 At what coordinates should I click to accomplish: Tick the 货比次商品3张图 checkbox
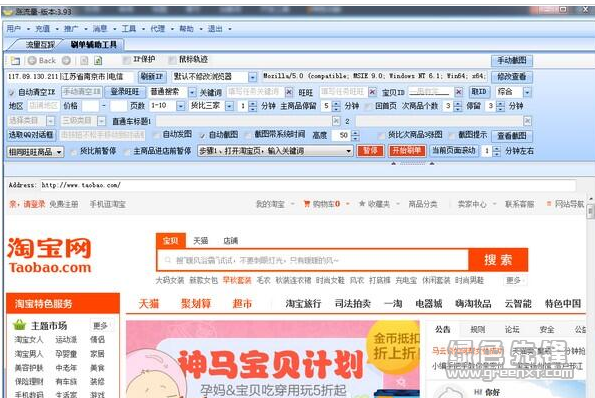tap(381, 135)
